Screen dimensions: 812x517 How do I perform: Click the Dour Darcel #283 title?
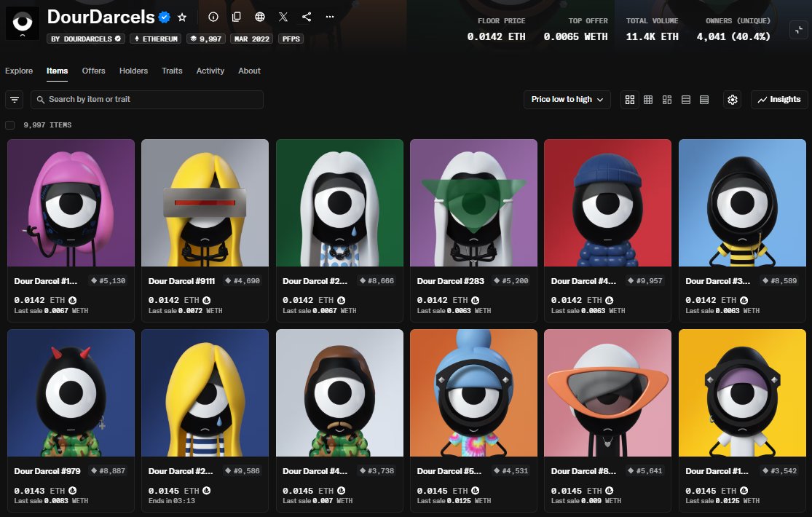pos(451,281)
